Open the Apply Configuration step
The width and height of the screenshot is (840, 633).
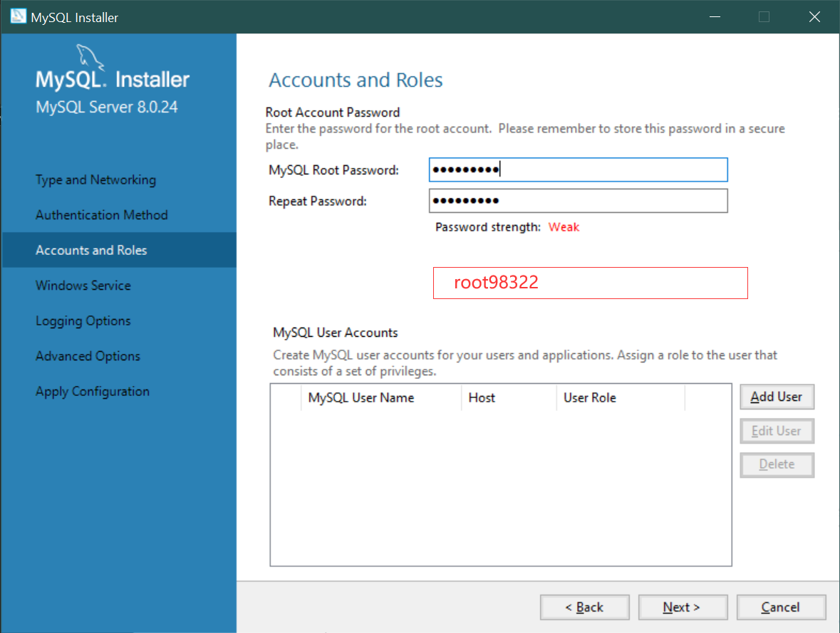[x=92, y=392]
